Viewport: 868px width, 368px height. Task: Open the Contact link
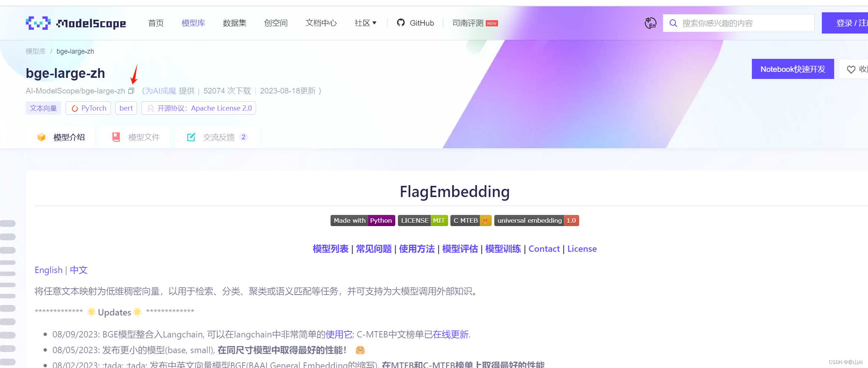(x=544, y=249)
